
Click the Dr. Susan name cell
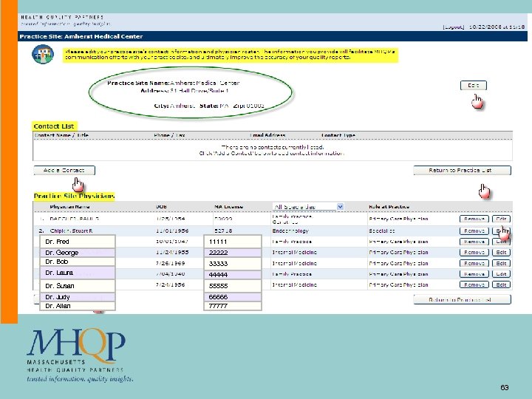(x=78, y=286)
